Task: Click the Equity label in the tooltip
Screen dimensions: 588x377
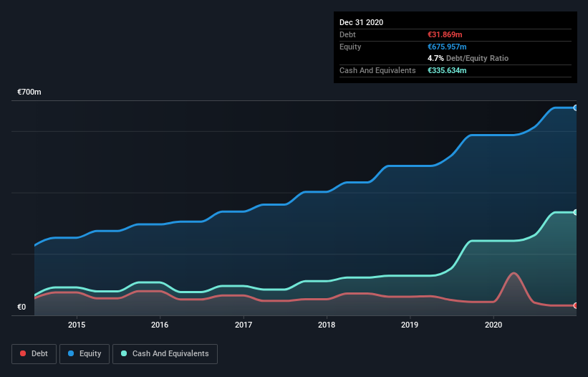Action: click(350, 47)
